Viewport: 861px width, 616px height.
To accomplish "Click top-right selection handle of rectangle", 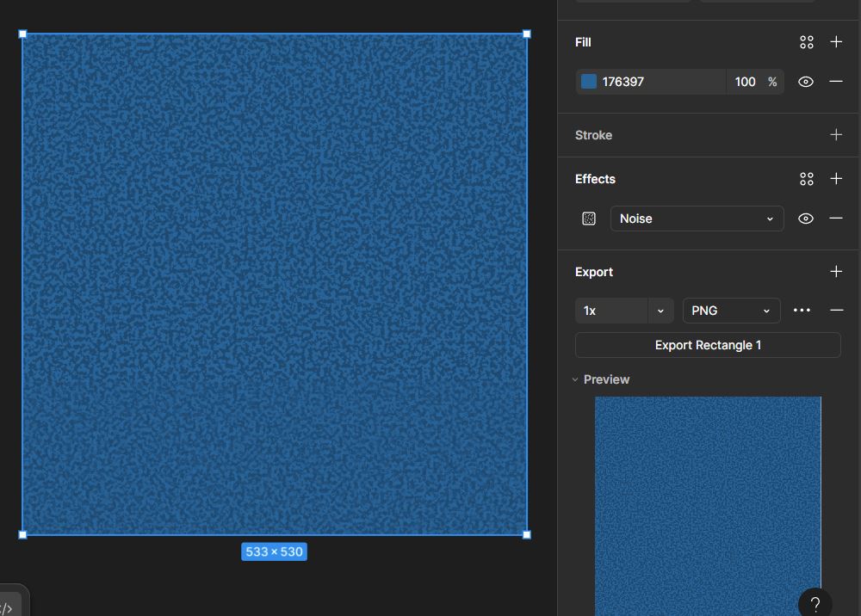I will pos(527,34).
